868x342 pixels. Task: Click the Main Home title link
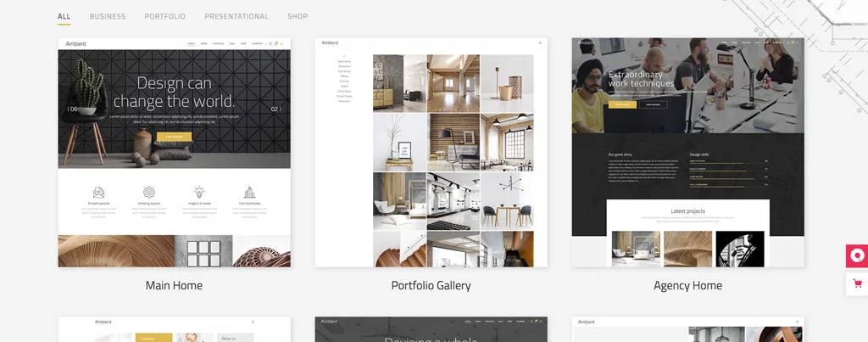tap(174, 286)
